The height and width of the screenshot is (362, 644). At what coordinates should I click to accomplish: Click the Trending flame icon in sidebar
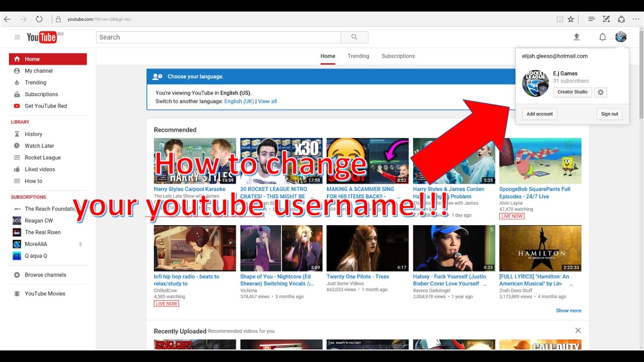coord(17,82)
